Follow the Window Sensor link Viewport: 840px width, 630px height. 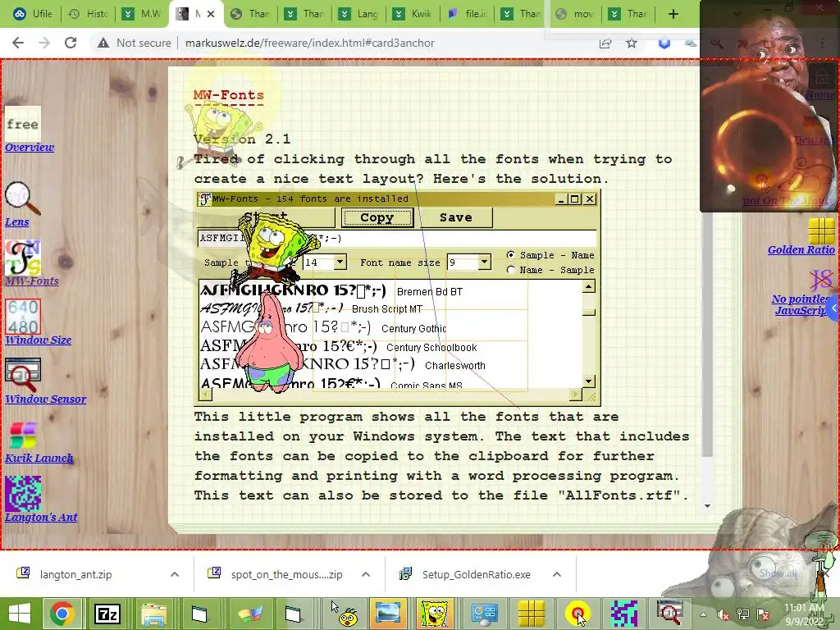pos(46,399)
